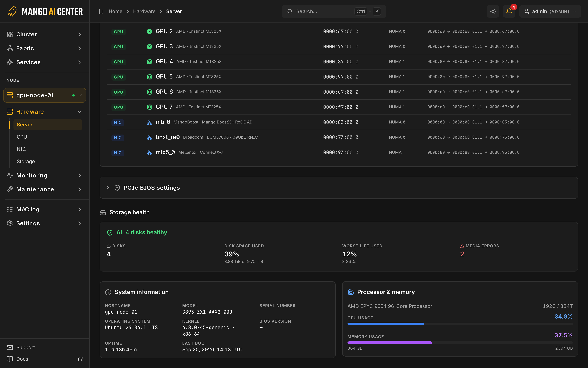588x368 pixels.
Task: Expand the Maintenance menu
Action: pyautogui.click(x=45, y=189)
